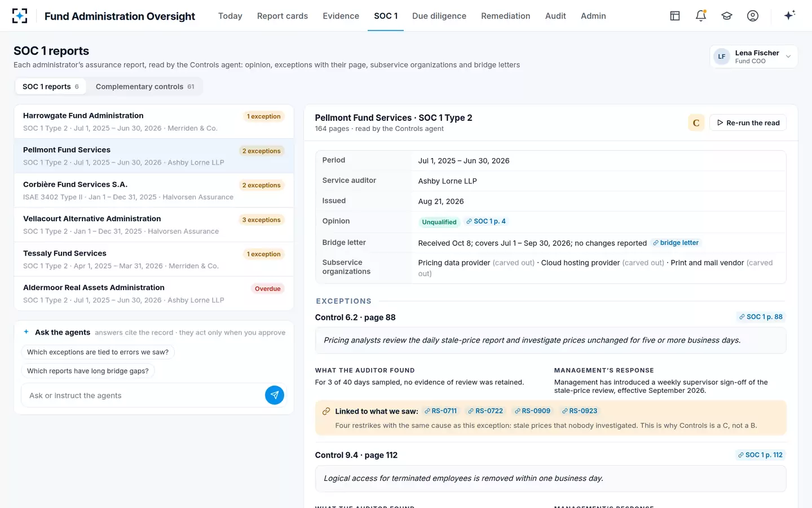Open the user account icon
Screen dimensions: 812x508
pyautogui.click(x=753, y=16)
